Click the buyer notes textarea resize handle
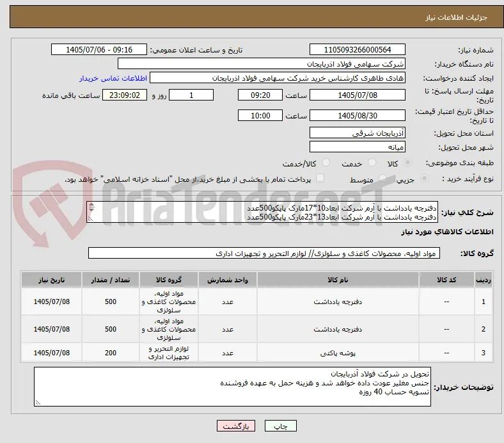504x443 pixels. point(38,403)
